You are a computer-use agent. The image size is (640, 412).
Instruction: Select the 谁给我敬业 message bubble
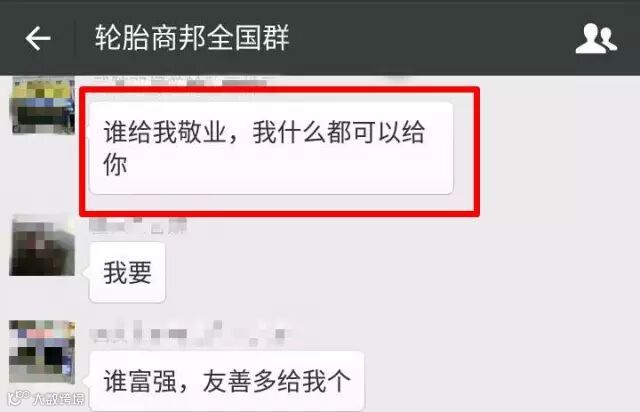271,149
